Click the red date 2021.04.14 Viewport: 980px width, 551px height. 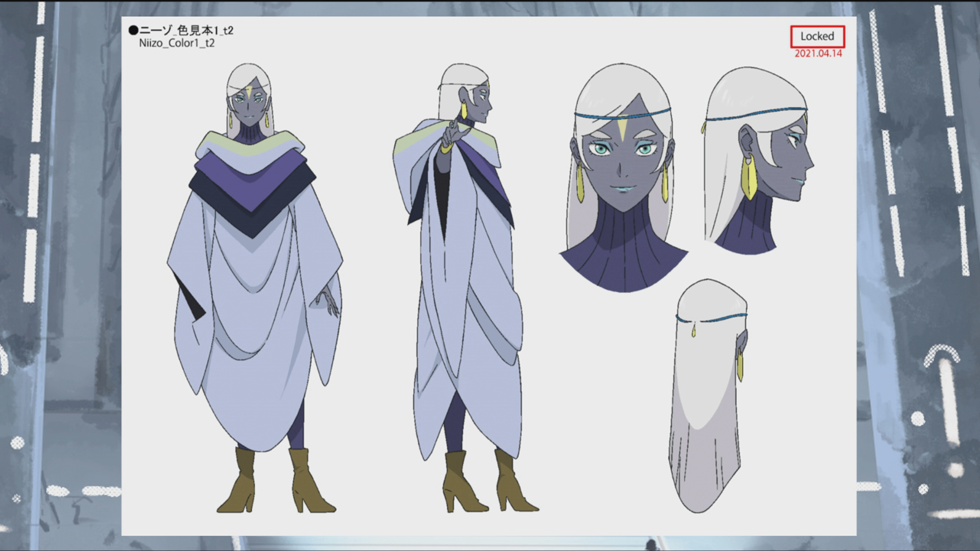coord(818,54)
